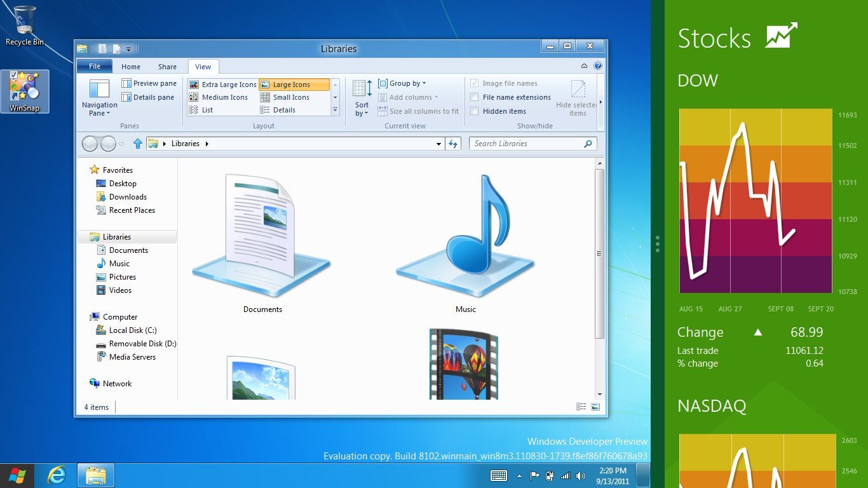
Task: Toggle the Preview pane
Action: pos(149,83)
